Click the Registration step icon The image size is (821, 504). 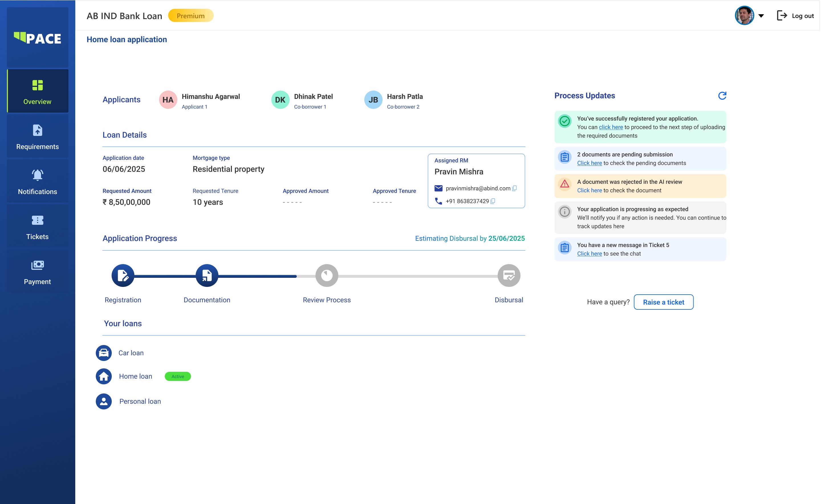click(x=123, y=275)
